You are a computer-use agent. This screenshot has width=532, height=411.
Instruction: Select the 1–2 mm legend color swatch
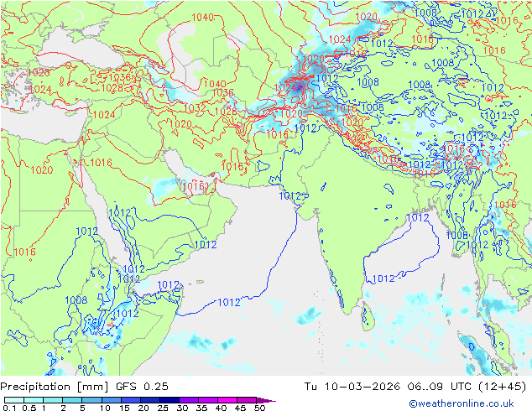point(53,400)
